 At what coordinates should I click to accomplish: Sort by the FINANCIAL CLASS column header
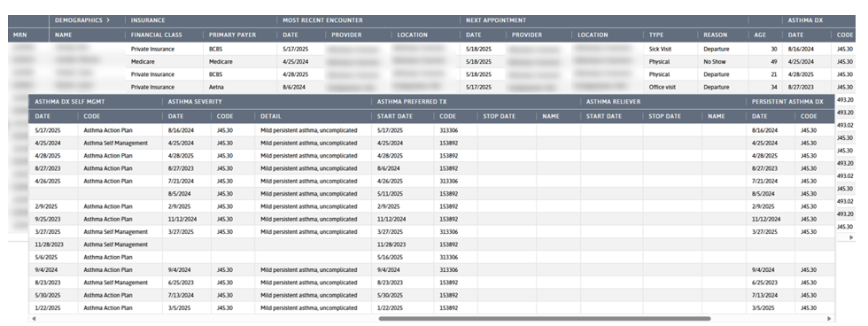pyautogui.click(x=157, y=35)
